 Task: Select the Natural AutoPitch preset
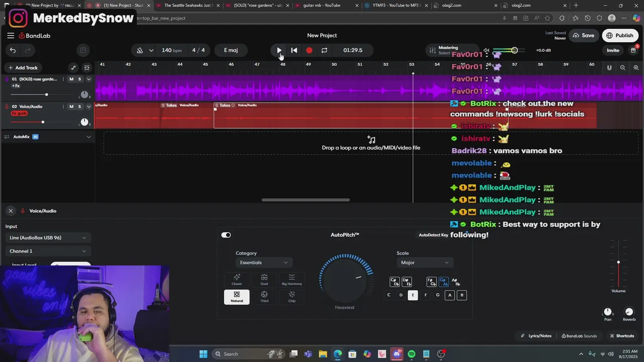[x=236, y=297]
